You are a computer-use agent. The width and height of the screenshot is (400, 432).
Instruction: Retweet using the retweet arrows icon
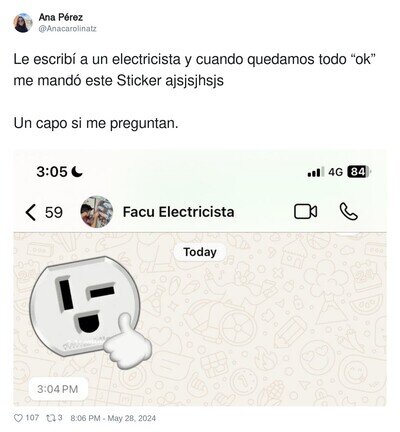point(50,418)
